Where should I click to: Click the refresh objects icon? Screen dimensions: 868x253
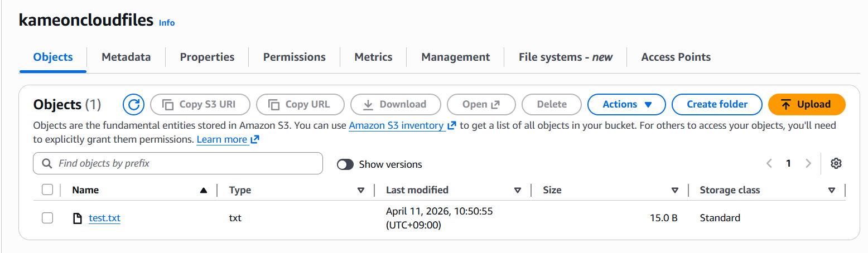133,104
